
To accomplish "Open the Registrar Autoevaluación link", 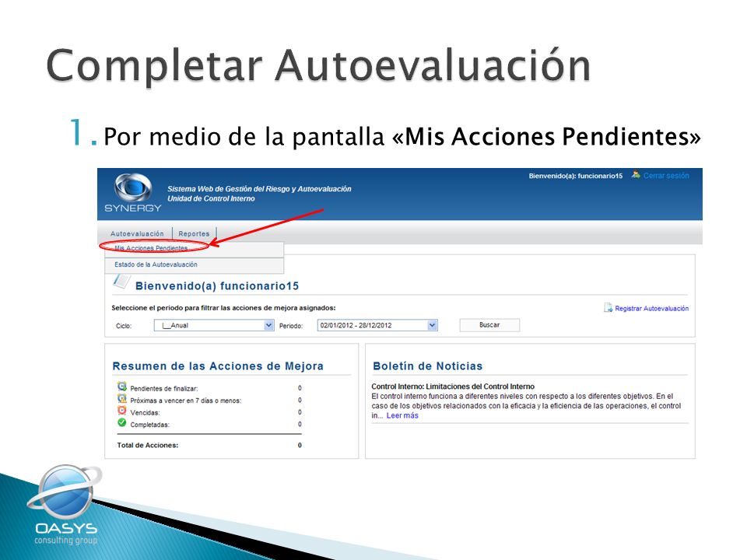I will (x=651, y=309).
